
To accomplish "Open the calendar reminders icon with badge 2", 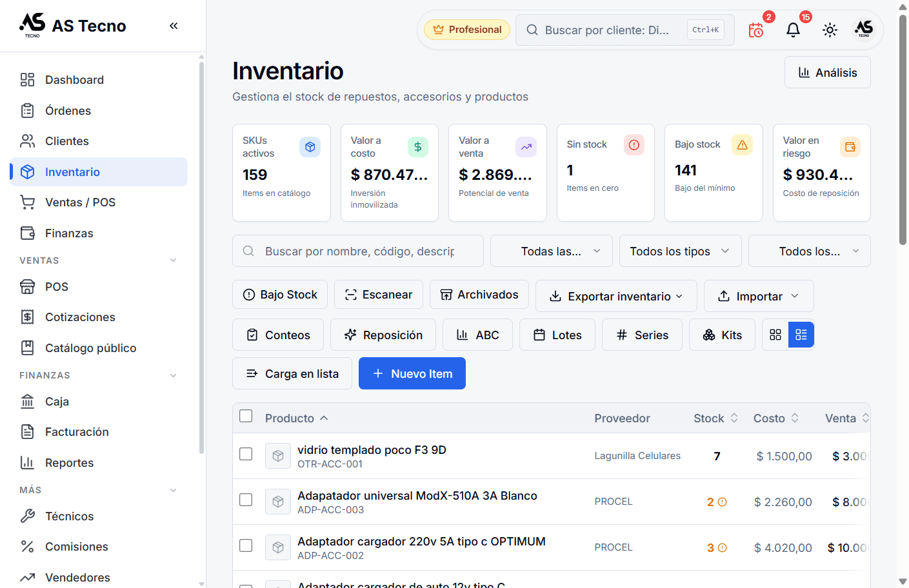I will click(x=756, y=30).
